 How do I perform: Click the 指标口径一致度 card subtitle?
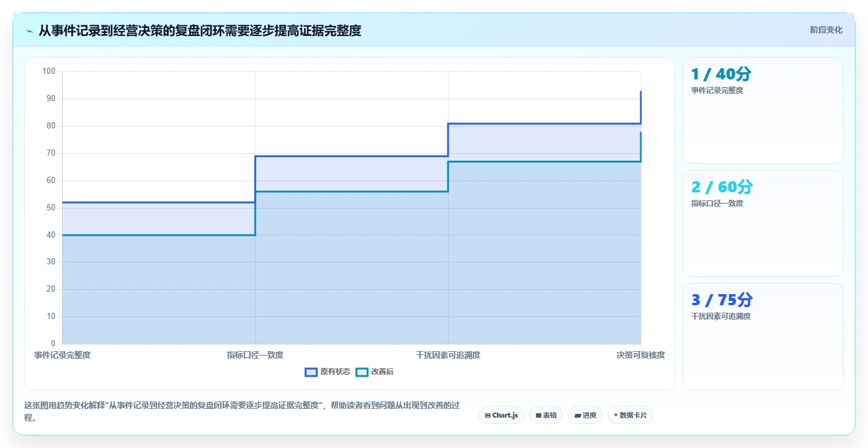(x=717, y=204)
